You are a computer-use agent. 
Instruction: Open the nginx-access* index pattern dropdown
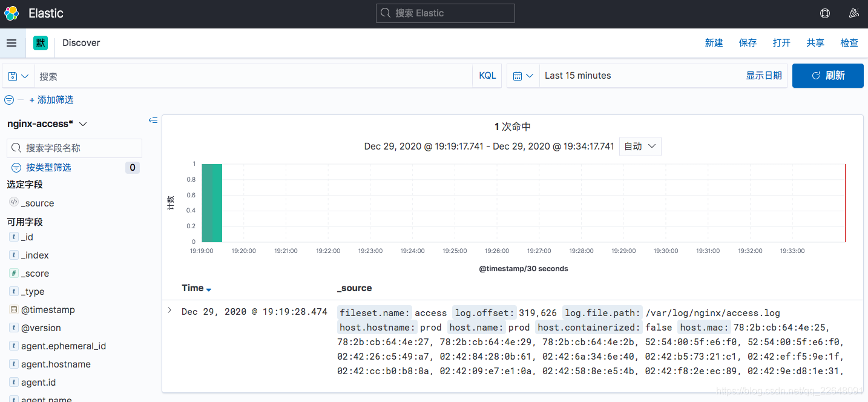click(47, 124)
